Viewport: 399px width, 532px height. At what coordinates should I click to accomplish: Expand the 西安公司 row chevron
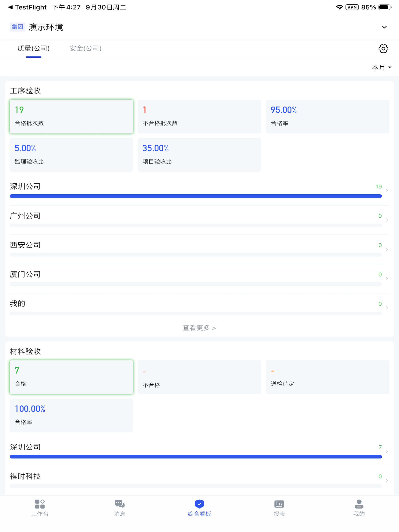(387, 249)
